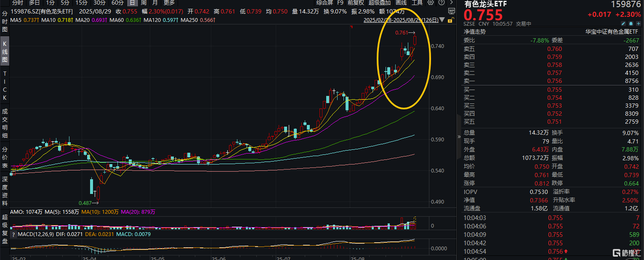This screenshot has width=644, height=260.
Task: Click the F9 toolbar button
Action: click(x=340, y=2)
